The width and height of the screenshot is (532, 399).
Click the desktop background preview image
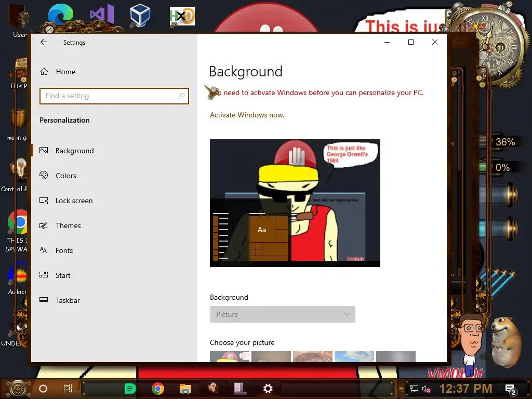click(295, 203)
